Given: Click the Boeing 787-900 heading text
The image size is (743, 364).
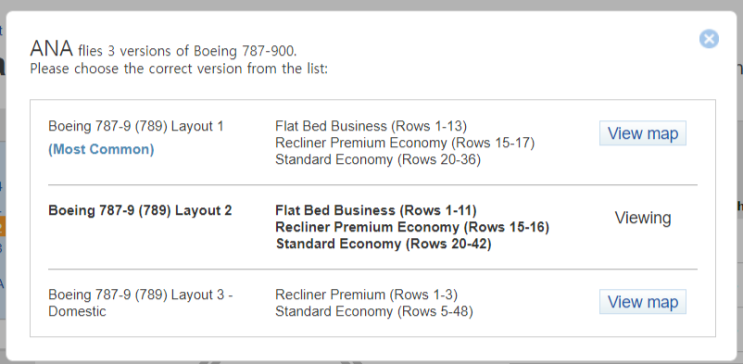Looking at the screenshot, I should pos(245,50).
